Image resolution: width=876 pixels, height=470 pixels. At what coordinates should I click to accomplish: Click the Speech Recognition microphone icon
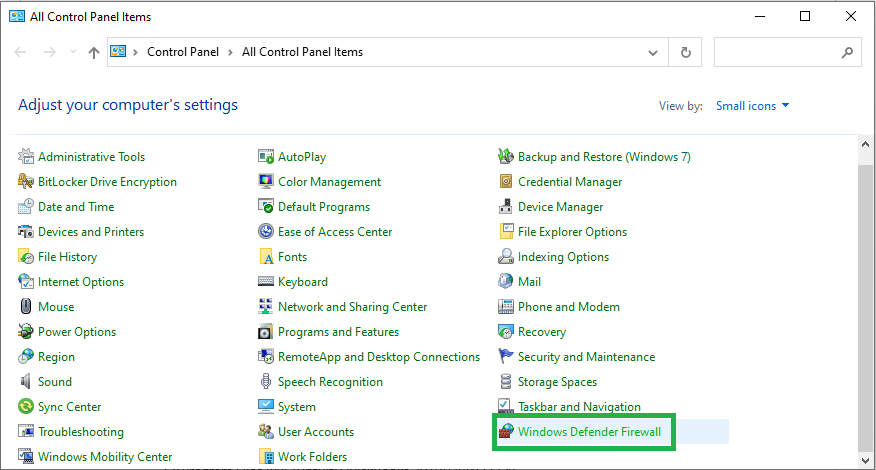click(266, 382)
